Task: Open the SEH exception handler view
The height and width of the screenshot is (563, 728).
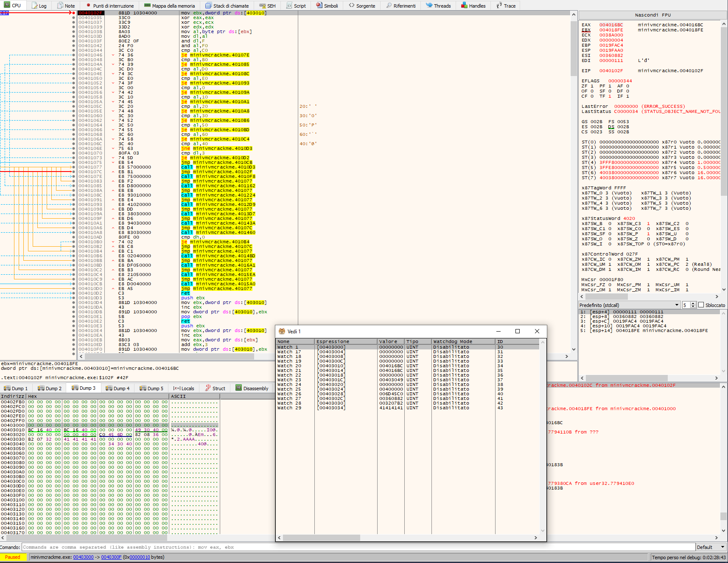Action: click(267, 6)
